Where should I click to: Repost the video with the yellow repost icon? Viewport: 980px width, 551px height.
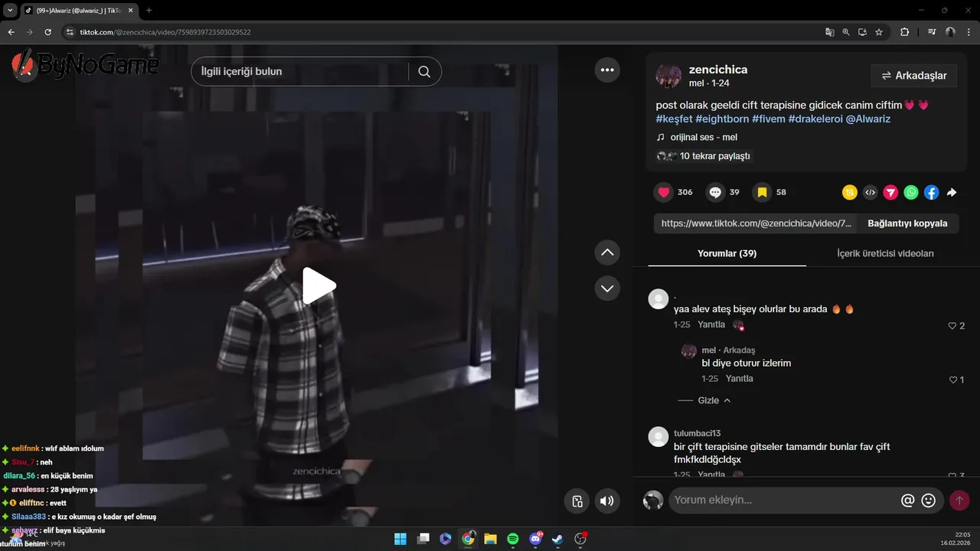(849, 193)
